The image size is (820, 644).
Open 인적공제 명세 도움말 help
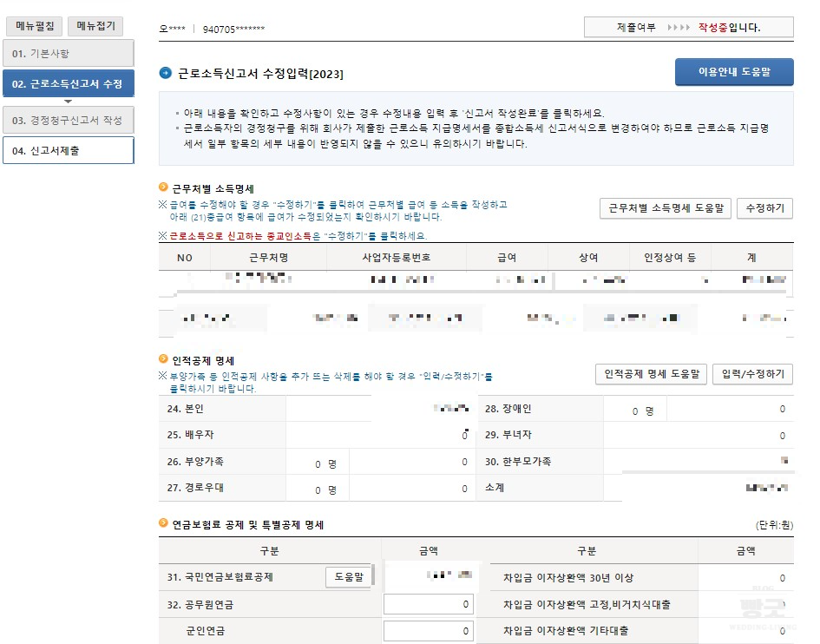(653, 375)
